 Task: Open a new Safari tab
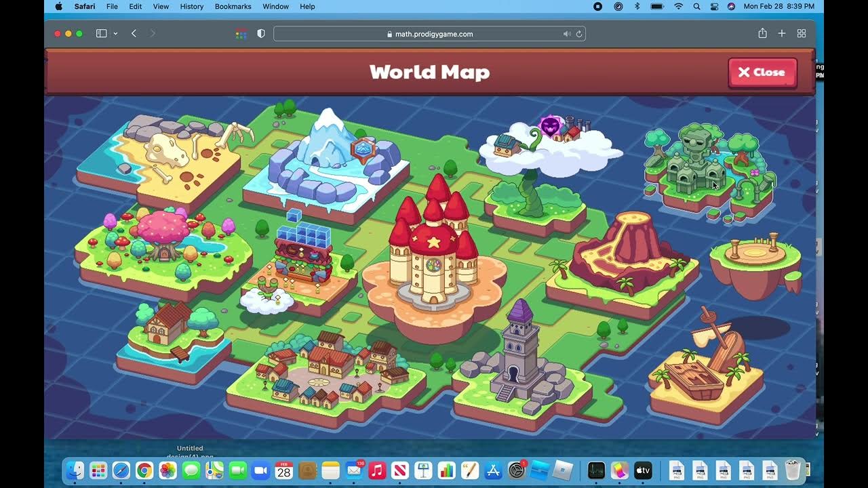point(782,33)
